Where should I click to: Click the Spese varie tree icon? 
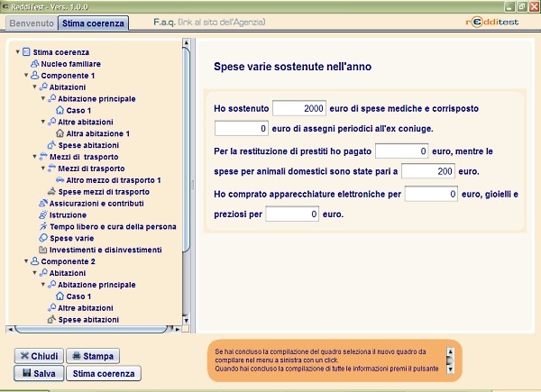[x=43, y=238]
